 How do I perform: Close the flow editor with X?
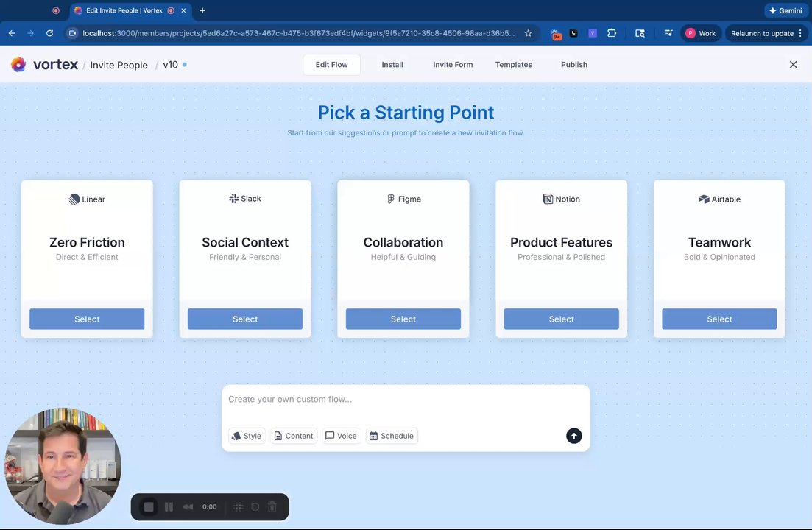point(794,64)
